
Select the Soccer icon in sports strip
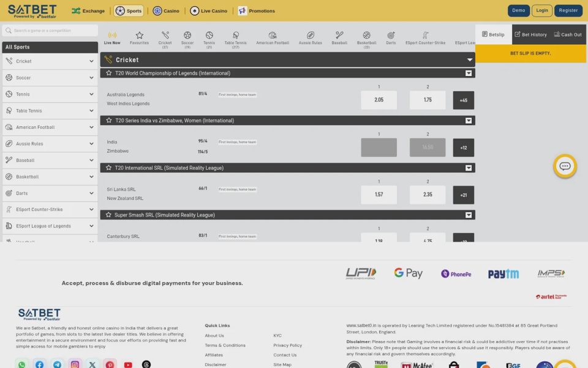[187, 36]
